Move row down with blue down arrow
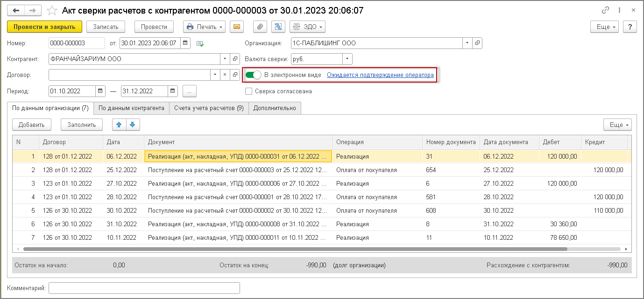 point(133,125)
